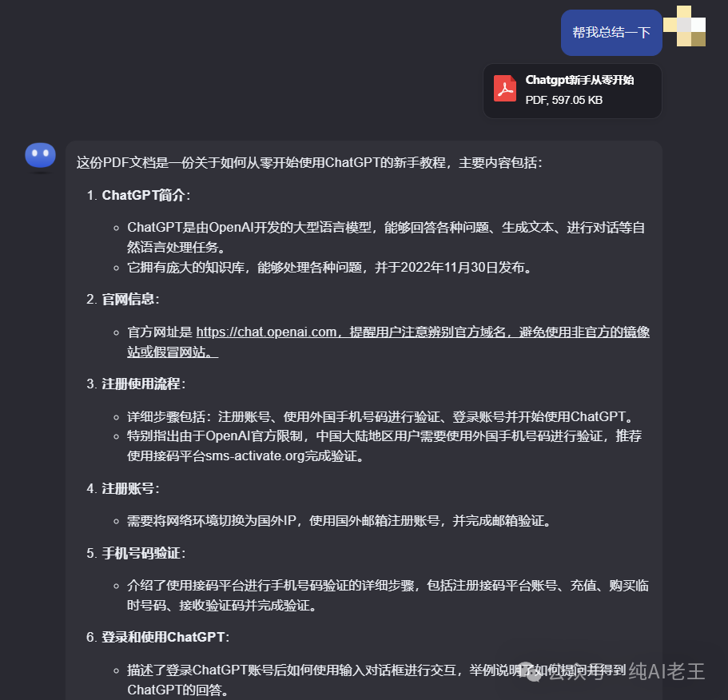728x700 pixels.
Task: Click the PDF, 597.05 KB file size label
Action: pos(563,100)
